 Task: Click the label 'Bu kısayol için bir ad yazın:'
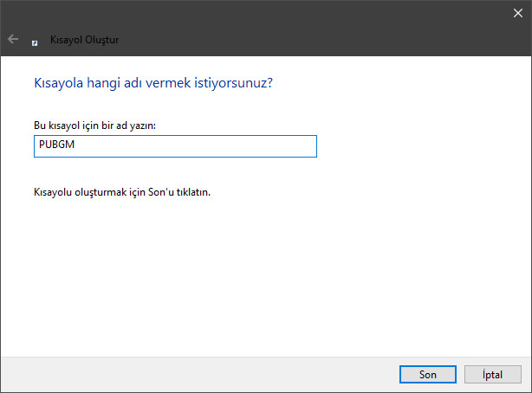tap(94, 126)
